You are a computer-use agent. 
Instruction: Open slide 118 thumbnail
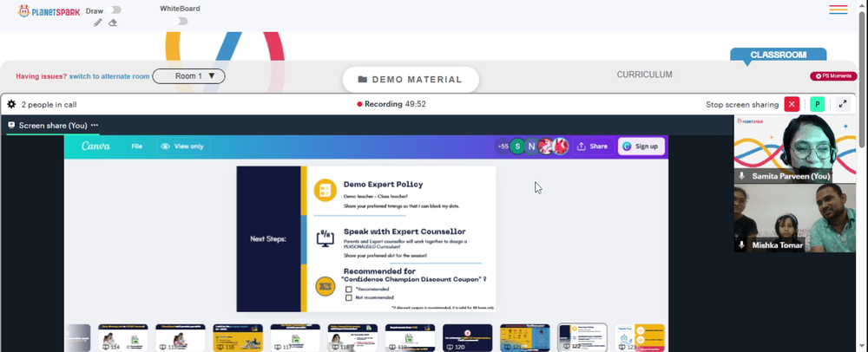pyautogui.click(x=352, y=337)
